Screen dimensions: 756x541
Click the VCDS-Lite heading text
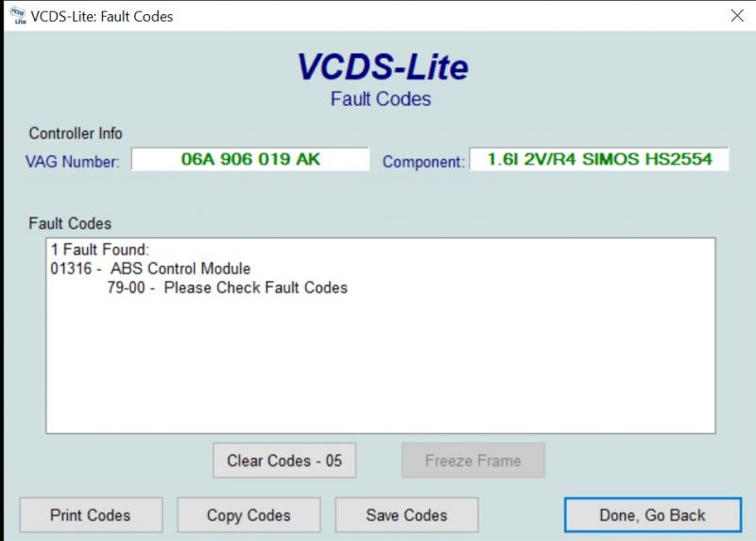coord(383,66)
